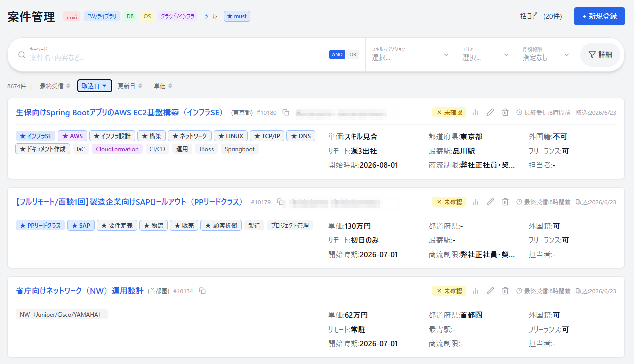The width and height of the screenshot is (634, 364).
Task: Click the ★ AWS skill tag
Action: [72, 136]
